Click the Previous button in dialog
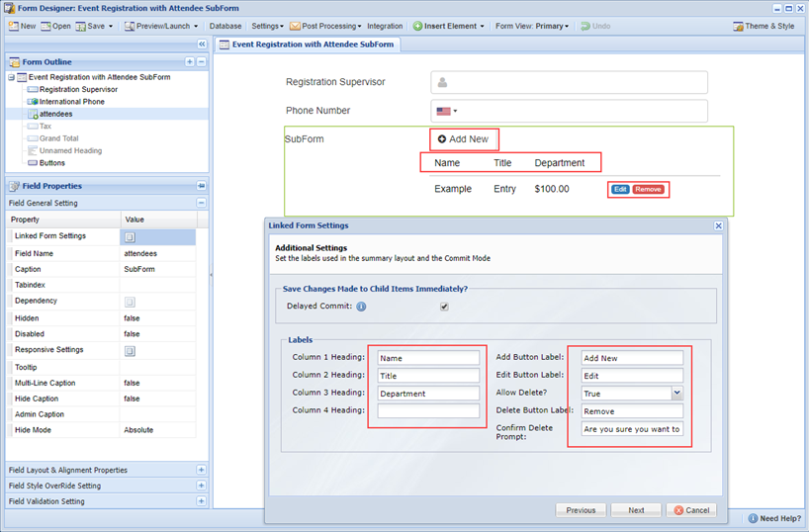 pyautogui.click(x=581, y=510)
